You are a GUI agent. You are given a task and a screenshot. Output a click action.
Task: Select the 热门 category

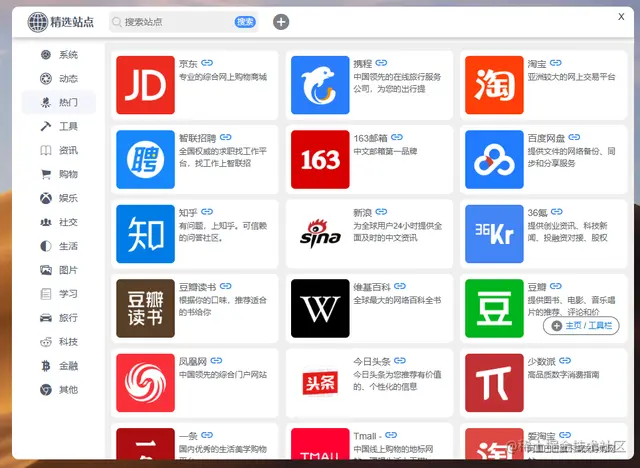[x=59, y=102]
